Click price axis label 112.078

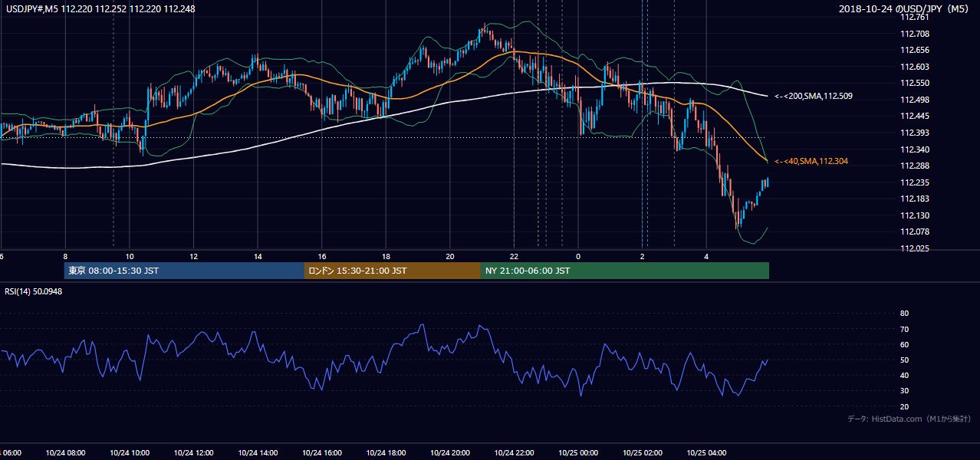pos(915,232)
